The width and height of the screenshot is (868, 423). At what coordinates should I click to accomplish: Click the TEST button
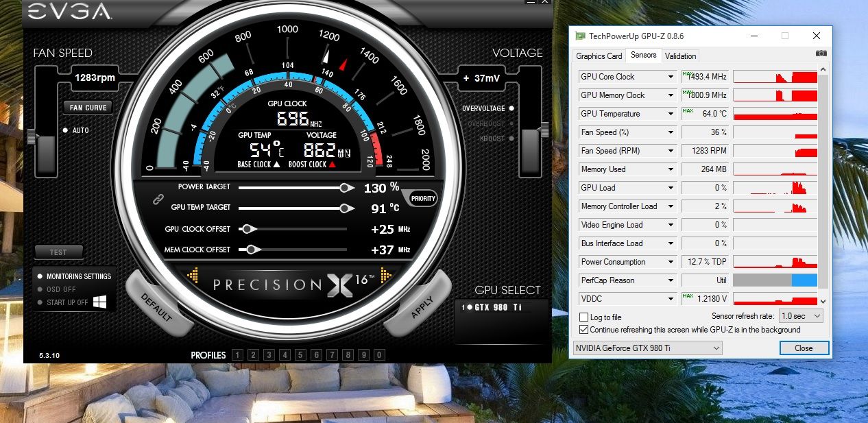coord(59,252)
